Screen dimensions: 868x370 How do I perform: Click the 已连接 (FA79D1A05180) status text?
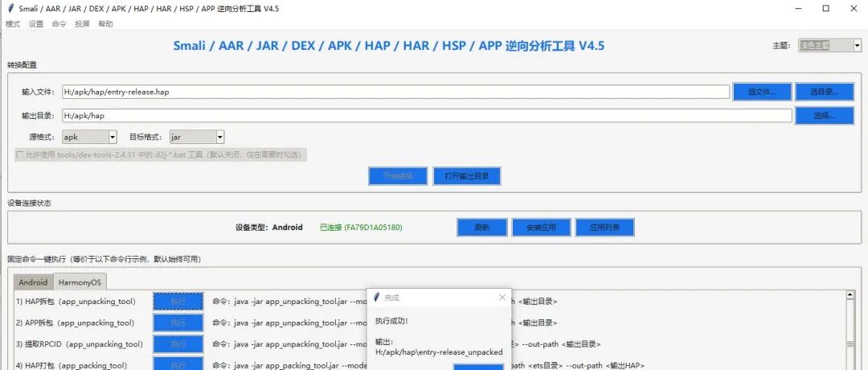(361, 227)
